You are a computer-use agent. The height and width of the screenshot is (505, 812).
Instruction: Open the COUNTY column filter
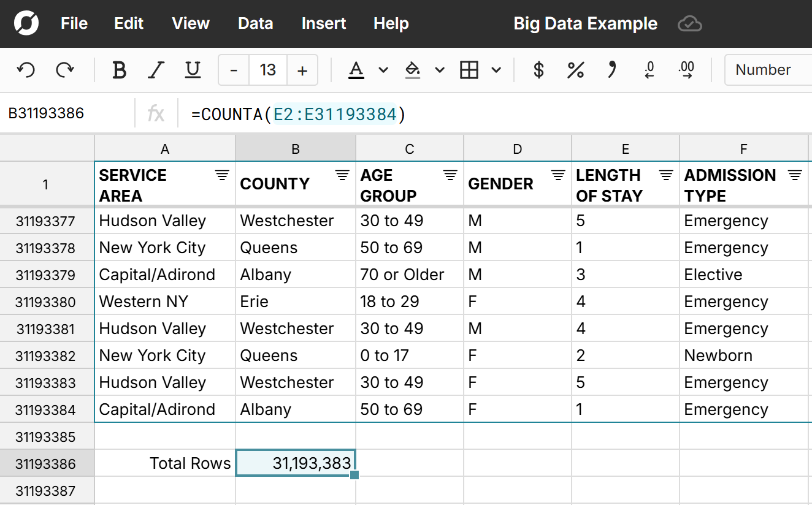tap(342, 175)
